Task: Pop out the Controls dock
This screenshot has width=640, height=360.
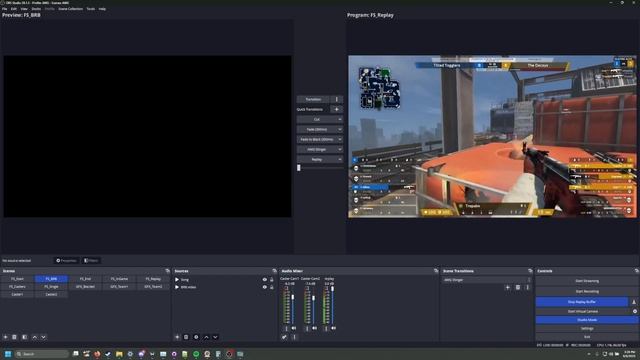Action: tap(637, 271)
